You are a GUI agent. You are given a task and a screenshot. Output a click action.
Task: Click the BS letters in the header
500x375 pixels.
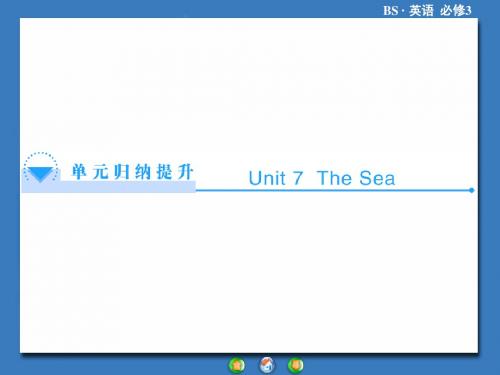391,11
